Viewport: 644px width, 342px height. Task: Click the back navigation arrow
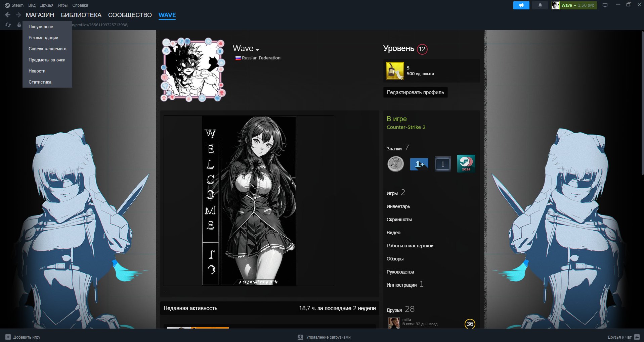point(8,15)
